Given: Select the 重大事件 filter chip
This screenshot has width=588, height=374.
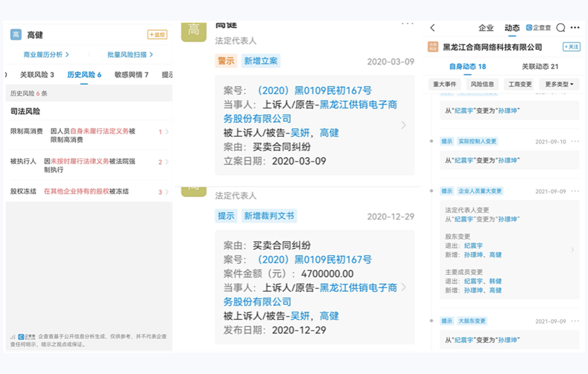Looking at the screenshot, I should click(445, 84).
